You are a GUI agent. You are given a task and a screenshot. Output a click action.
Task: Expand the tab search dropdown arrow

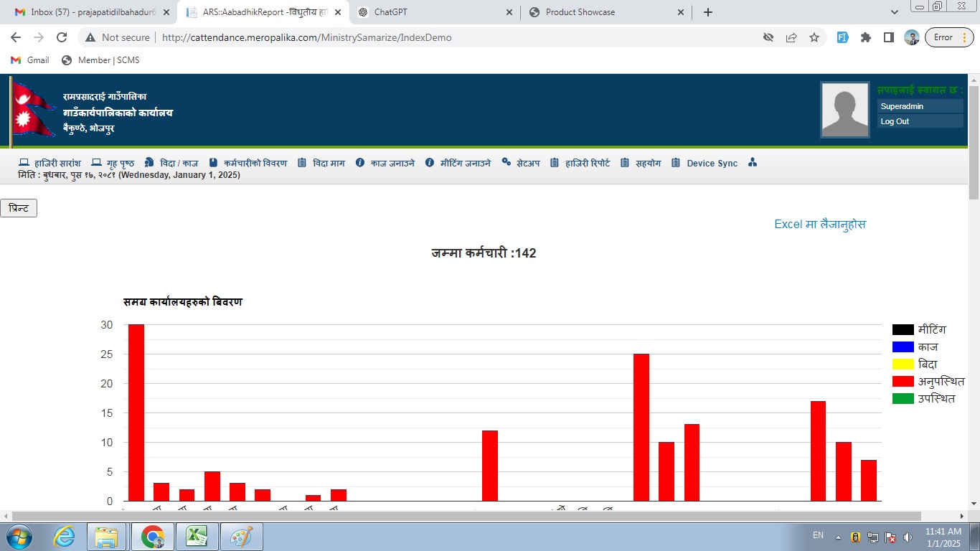pos(895,12)
